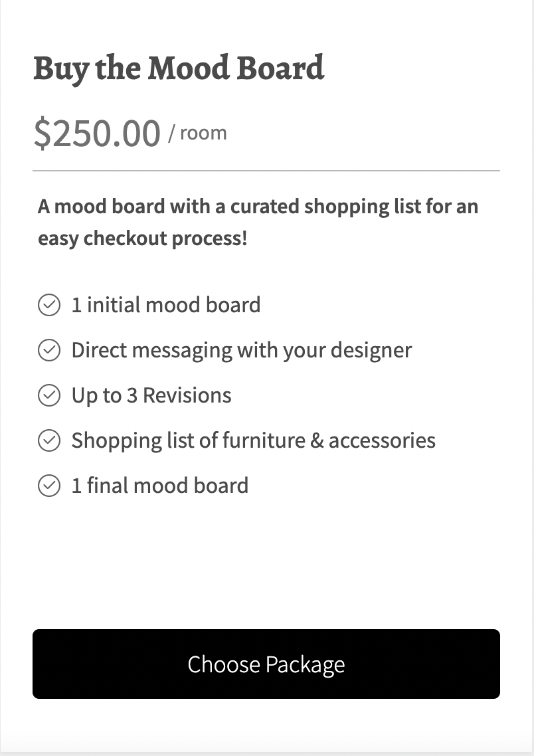Click the checkmark beside 1 final mood board
The height and width of the screenshot is (756, 534).
pyautogui.click(x=48, y=486)
